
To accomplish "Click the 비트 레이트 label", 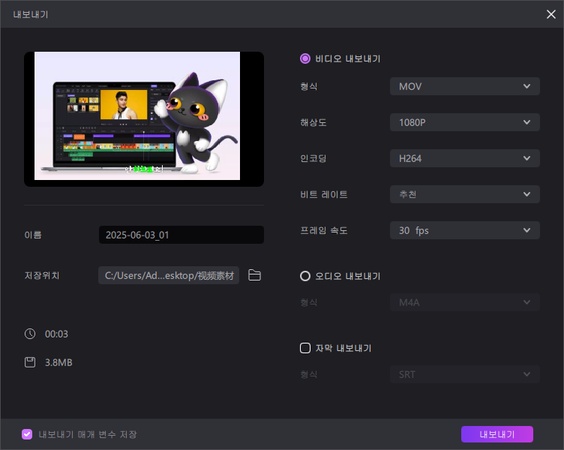I will click(x=324, y=194).
